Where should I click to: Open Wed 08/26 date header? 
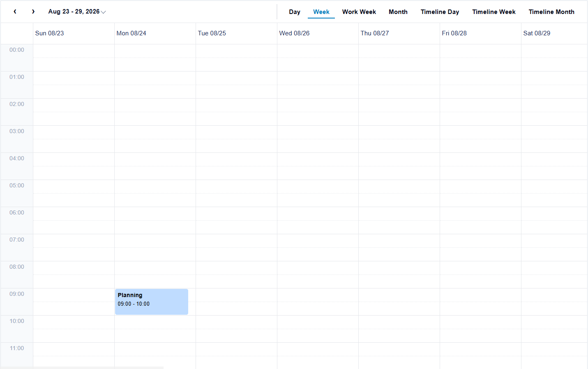[x=295, y=33]
